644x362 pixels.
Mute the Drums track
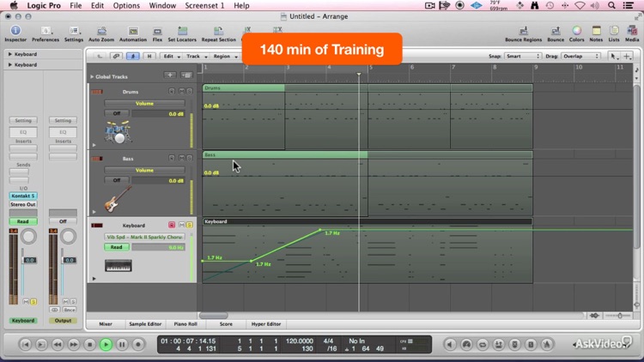(181, 91)
